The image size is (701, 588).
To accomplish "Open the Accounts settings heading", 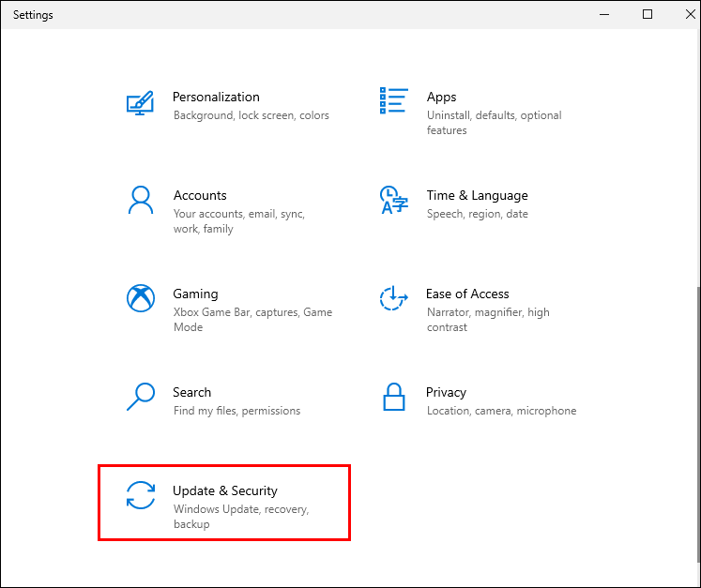I will [x=200, y=195].
